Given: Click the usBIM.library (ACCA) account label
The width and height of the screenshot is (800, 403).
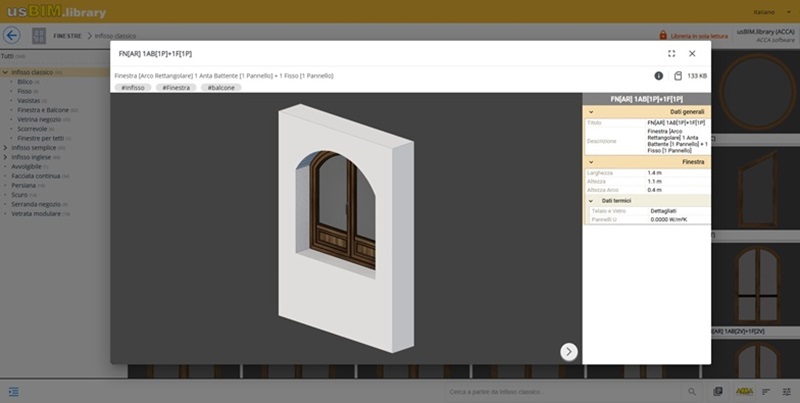Looking at the screenshot, I should 765,32.
